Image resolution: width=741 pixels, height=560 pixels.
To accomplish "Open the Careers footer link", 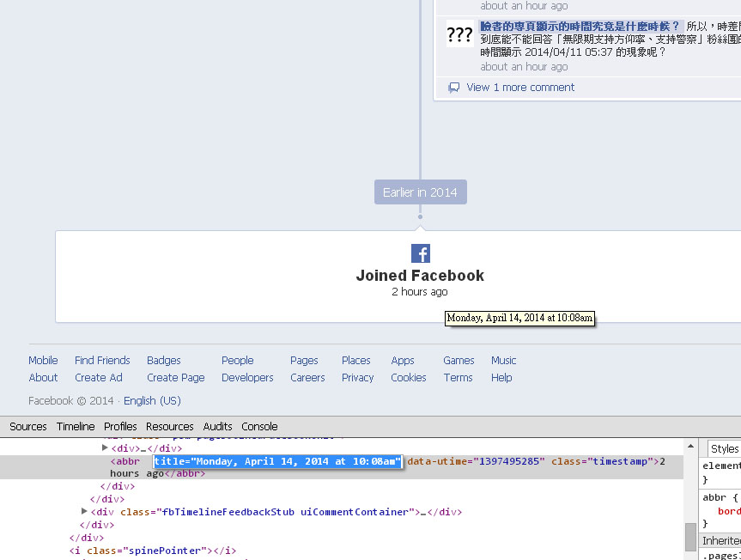I will pos(307,378).
